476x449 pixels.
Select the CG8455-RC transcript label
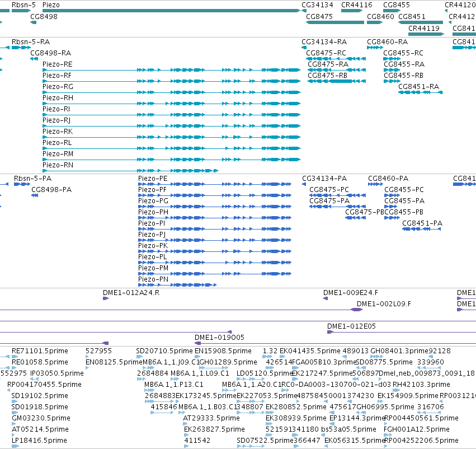403,53
